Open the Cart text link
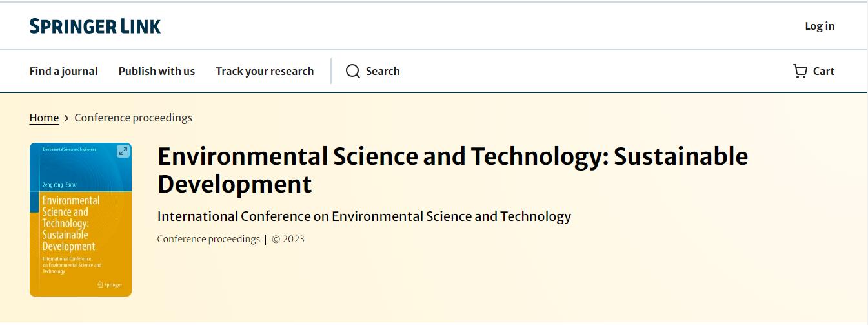This screenshot has height=325, width=868. pyautogui.click(x=823, y=71)
